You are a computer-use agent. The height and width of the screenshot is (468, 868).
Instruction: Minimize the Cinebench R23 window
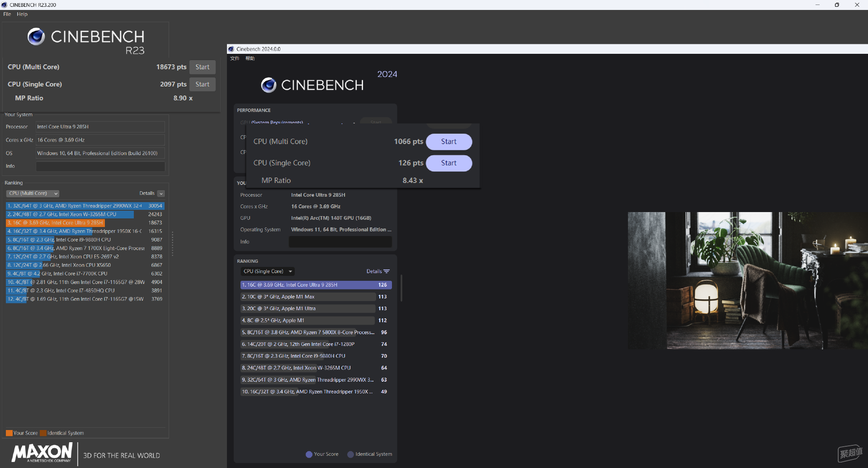(x=817, y=5)
